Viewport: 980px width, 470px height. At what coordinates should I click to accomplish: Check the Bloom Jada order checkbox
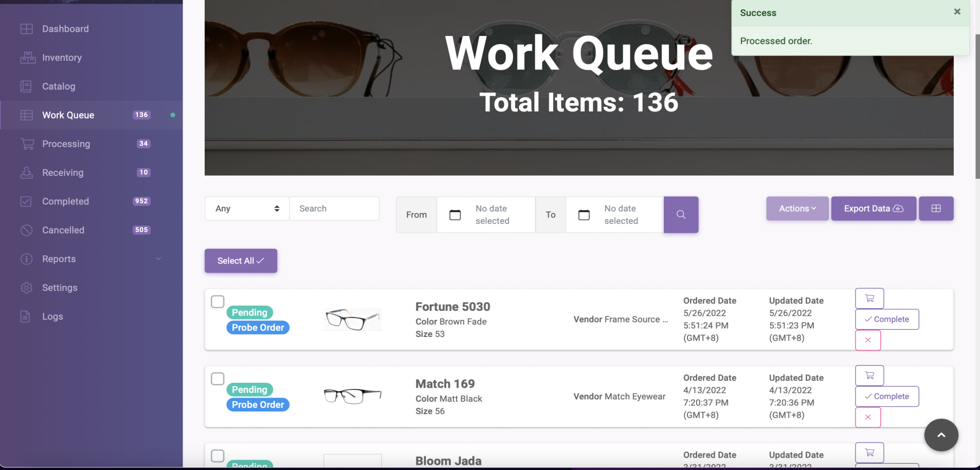[x=218, y=456]
